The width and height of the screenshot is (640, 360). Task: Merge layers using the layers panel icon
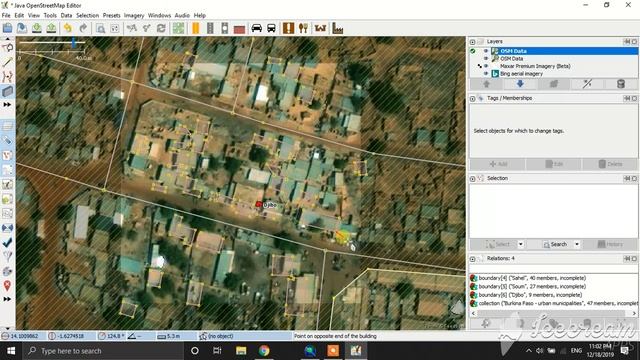tap(553, 84)
